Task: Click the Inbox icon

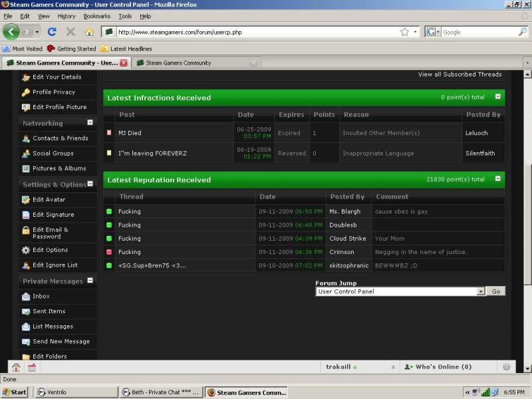Action: 26,297
